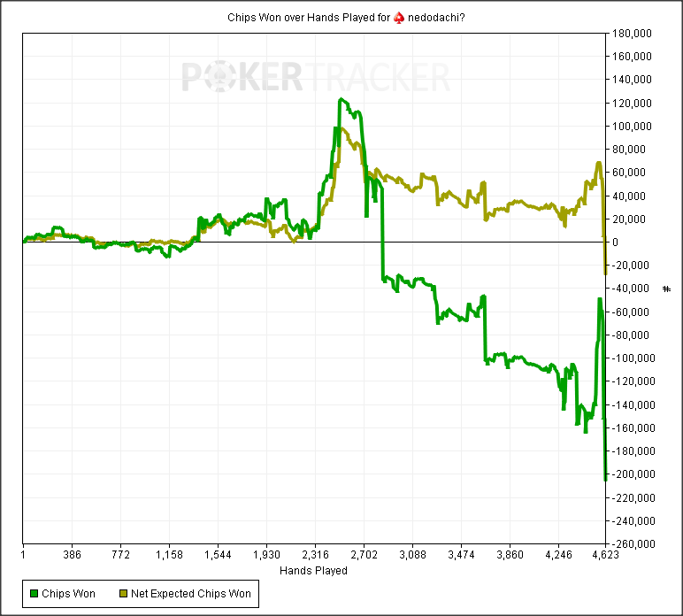Click the 'Chips Won' legend label
This screenshot has width=683, height=616.
68,593
